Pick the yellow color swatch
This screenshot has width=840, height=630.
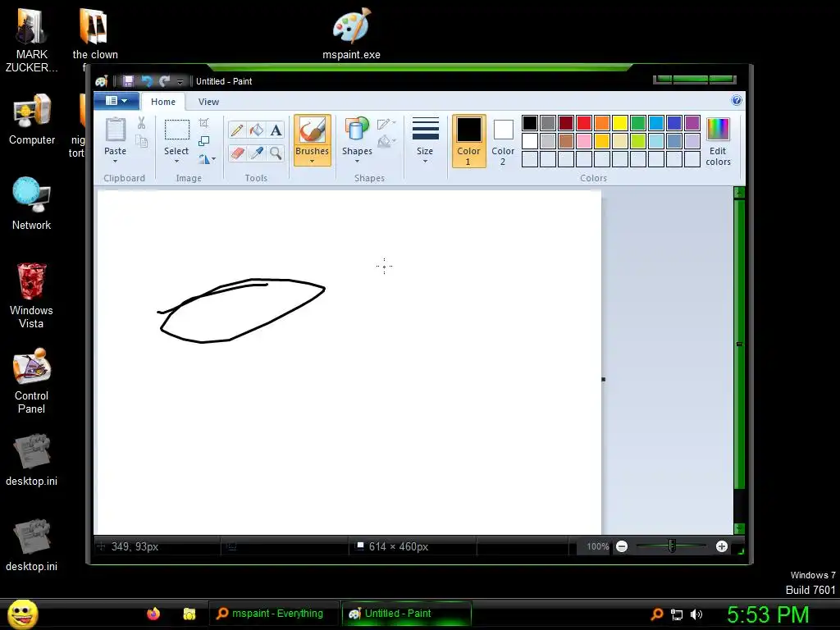620,123
